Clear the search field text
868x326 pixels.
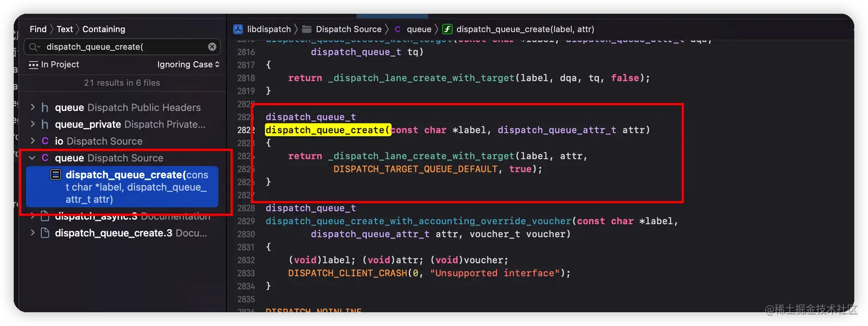coord(212,47)
